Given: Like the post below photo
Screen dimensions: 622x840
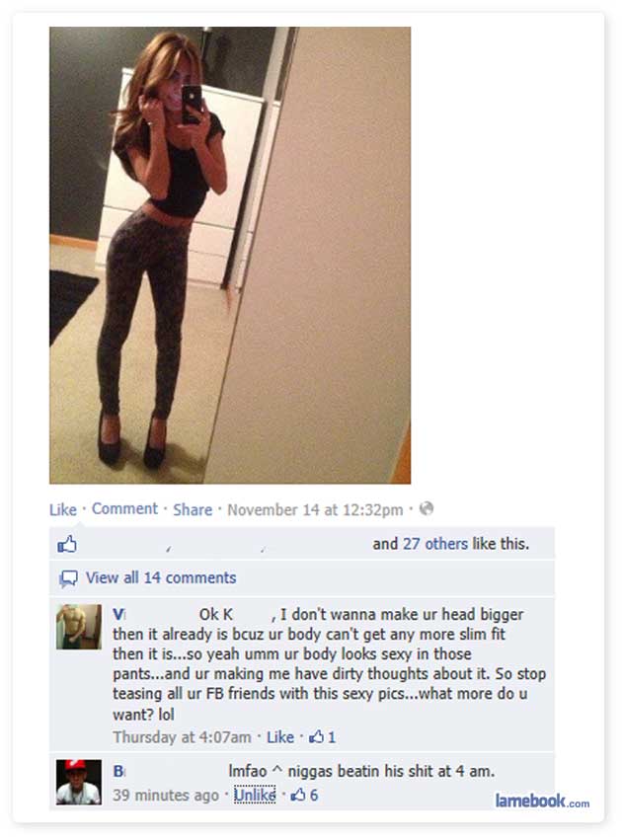Looking at the screenshot, I should click(x=62, y=509).
